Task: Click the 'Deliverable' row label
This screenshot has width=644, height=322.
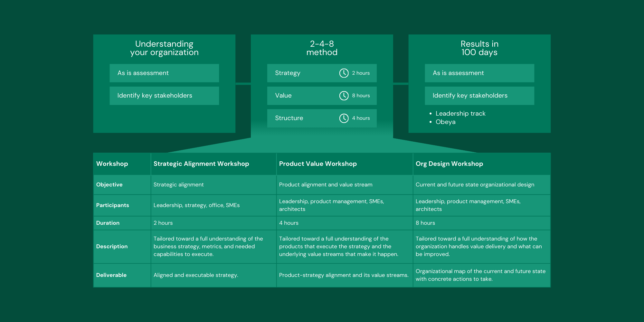Action: coord(122,275)
